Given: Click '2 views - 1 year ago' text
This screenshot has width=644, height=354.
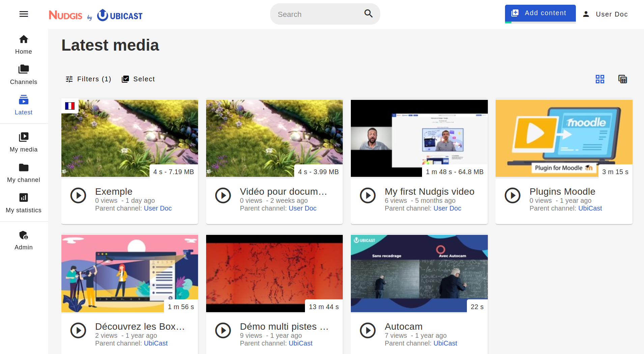Looking at the screenshot, I should (x=126, y=335).
